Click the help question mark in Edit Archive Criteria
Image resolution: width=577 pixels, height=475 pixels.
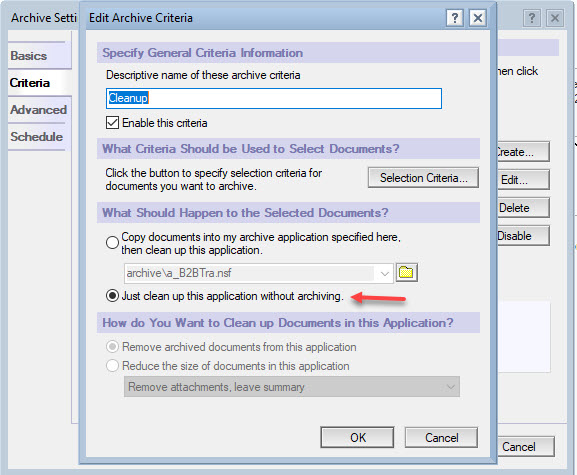coord(455,18)
